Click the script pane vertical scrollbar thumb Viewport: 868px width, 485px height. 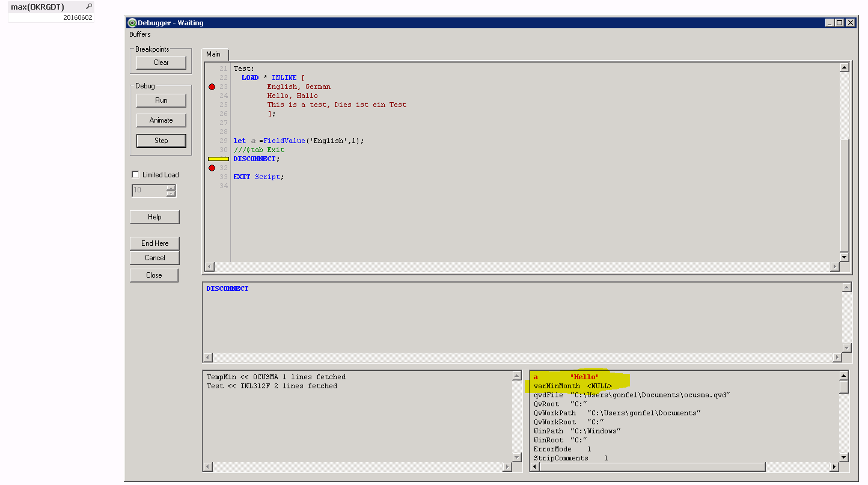844,195
